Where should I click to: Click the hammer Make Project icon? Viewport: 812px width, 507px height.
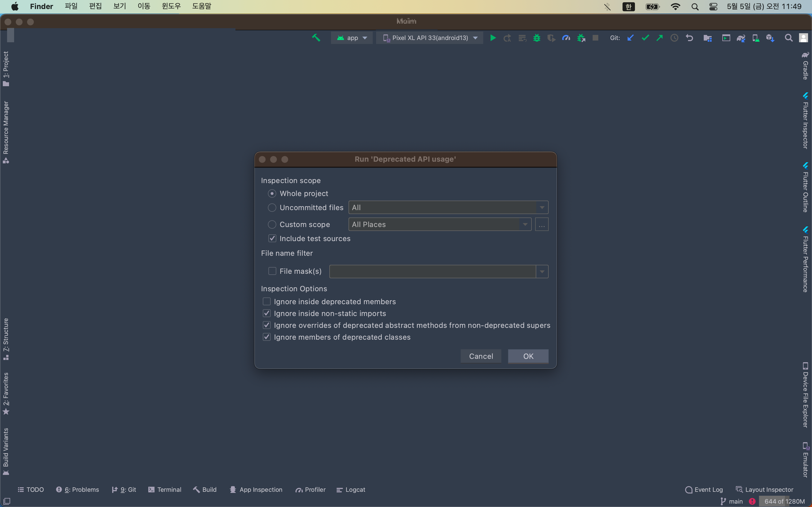click(316, 38)
